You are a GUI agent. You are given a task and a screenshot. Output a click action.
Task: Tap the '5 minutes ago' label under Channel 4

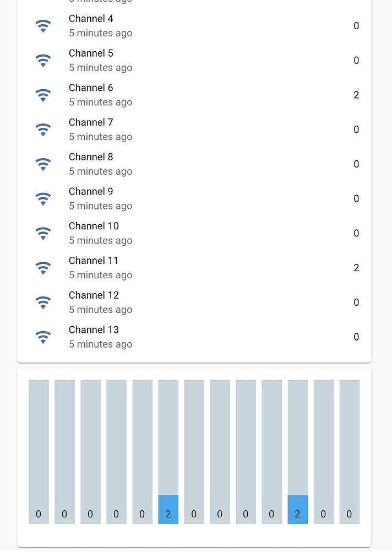[100, 33]
